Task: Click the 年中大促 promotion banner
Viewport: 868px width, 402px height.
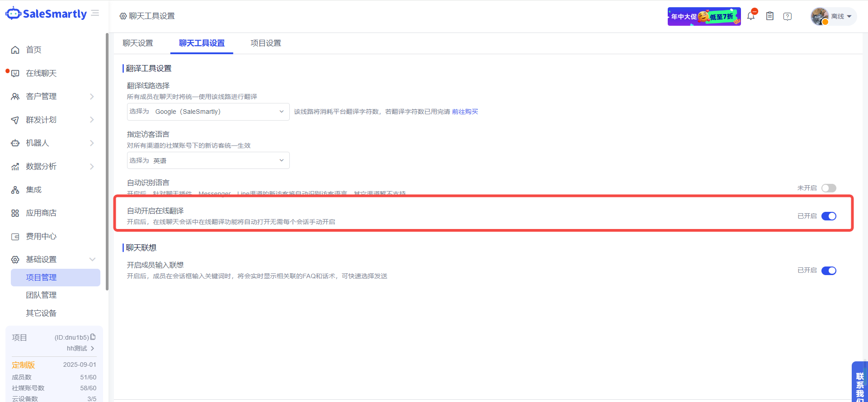Action: (704, 16)
